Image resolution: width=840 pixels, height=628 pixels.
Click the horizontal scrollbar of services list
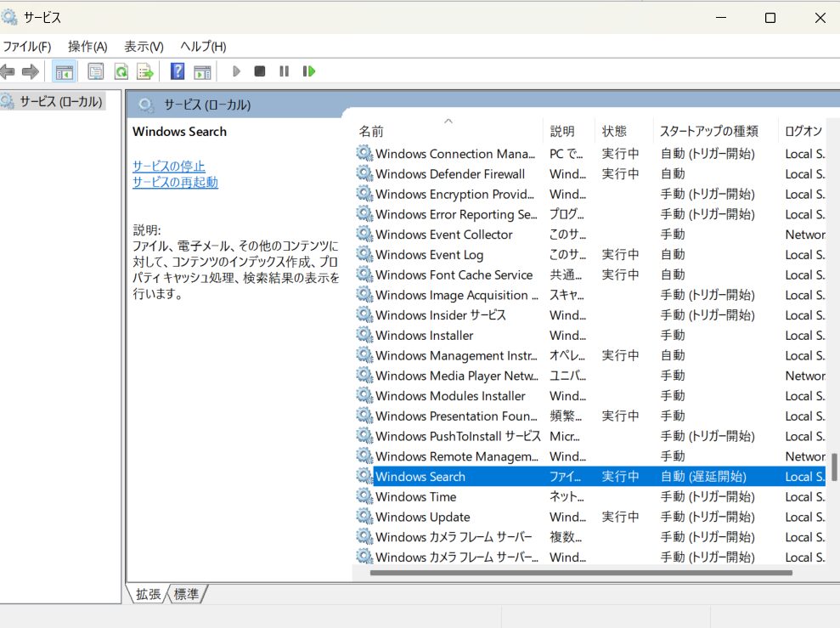[x=581, y=573]
